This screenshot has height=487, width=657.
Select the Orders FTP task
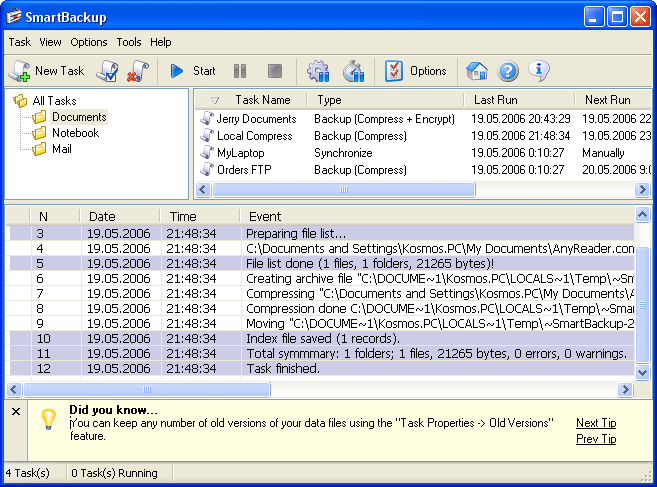(x=244, y=170)
